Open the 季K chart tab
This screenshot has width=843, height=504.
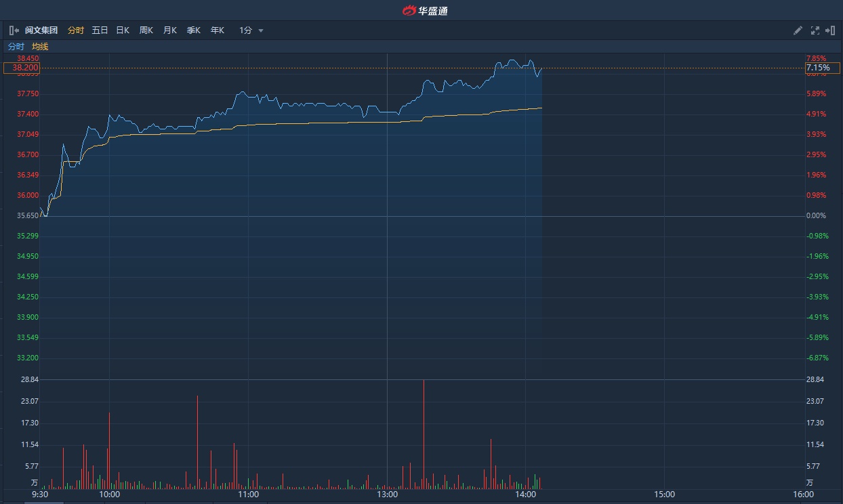[x=194, y=30]
